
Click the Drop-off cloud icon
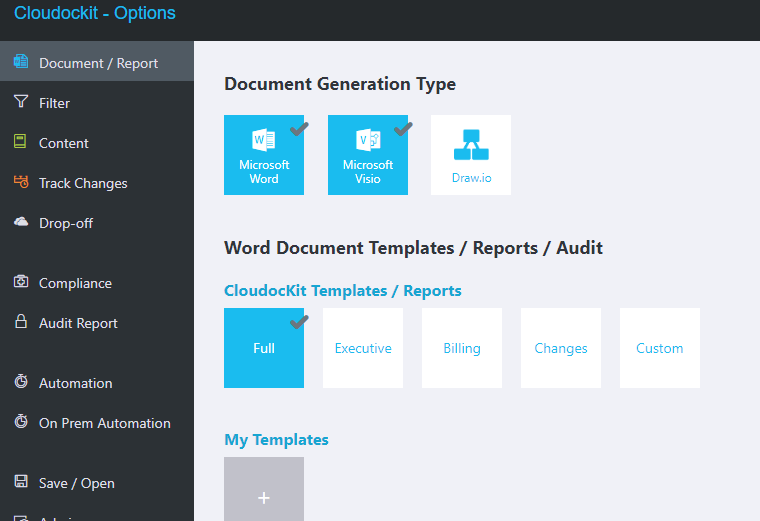click(21, 222)
